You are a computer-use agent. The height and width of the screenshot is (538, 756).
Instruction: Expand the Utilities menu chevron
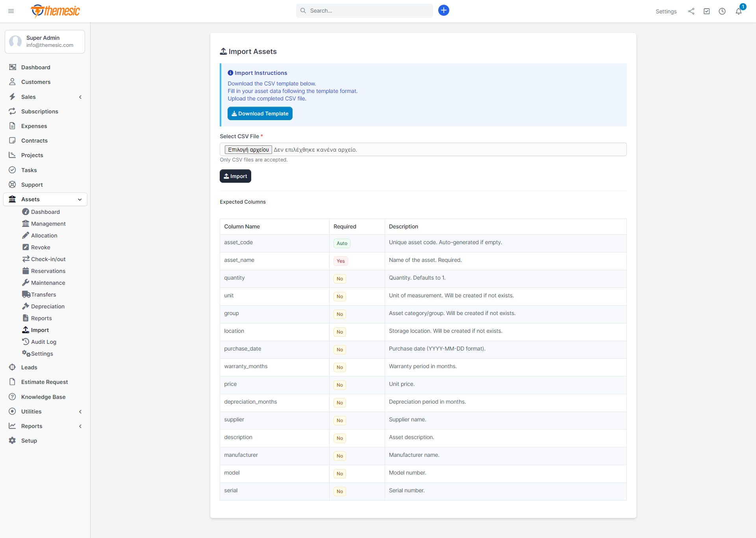point(80,412)
